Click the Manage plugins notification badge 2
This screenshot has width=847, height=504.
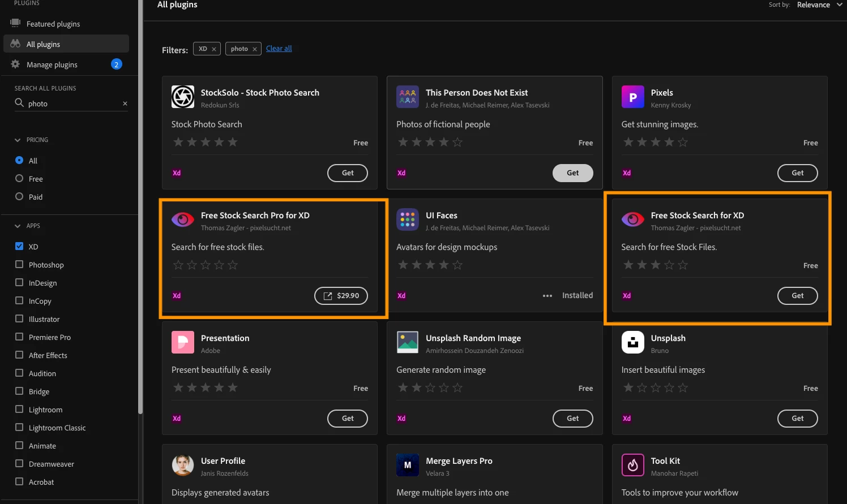click(x=117, y=64)
